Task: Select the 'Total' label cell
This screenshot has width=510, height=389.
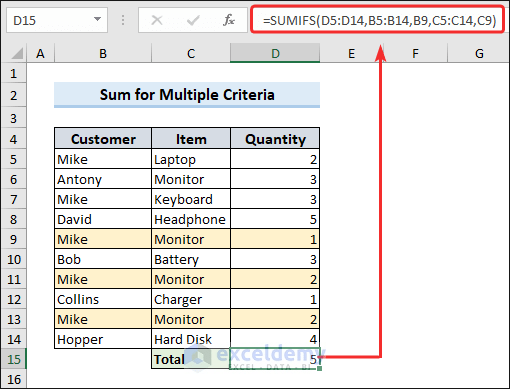Action: [191, 359]
